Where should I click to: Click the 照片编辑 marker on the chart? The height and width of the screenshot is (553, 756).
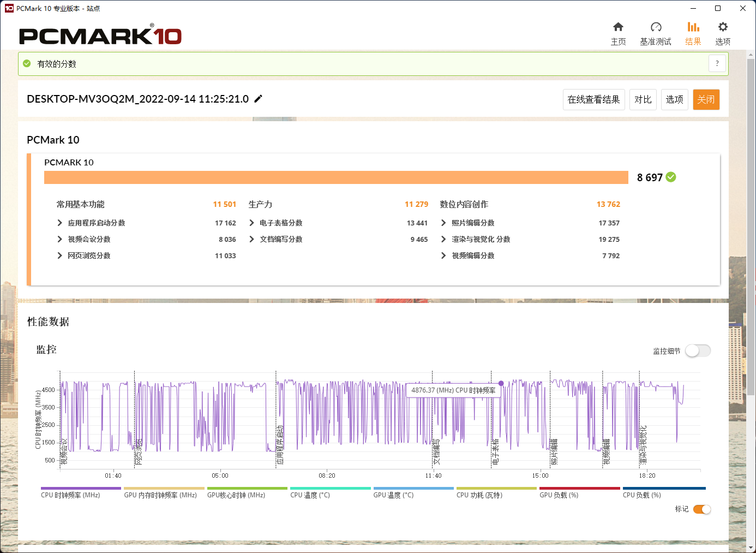(x=554, y=451)
